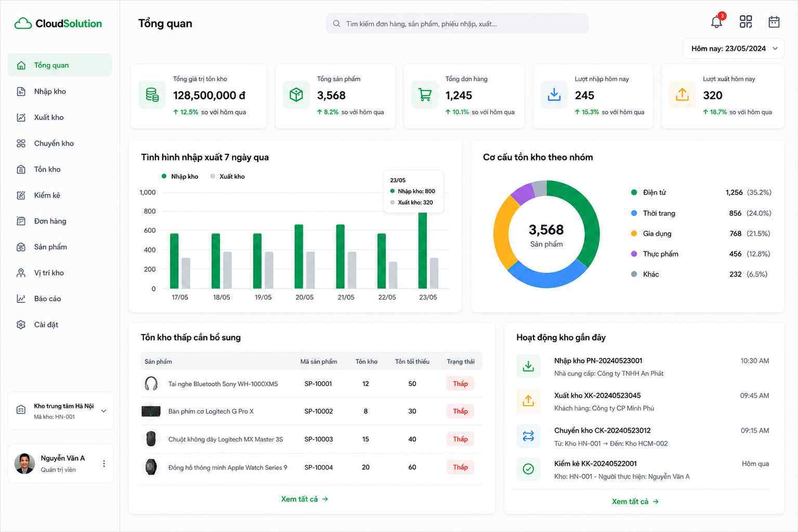Click Xem tất cả under low stock table

[x=305, y=499]
